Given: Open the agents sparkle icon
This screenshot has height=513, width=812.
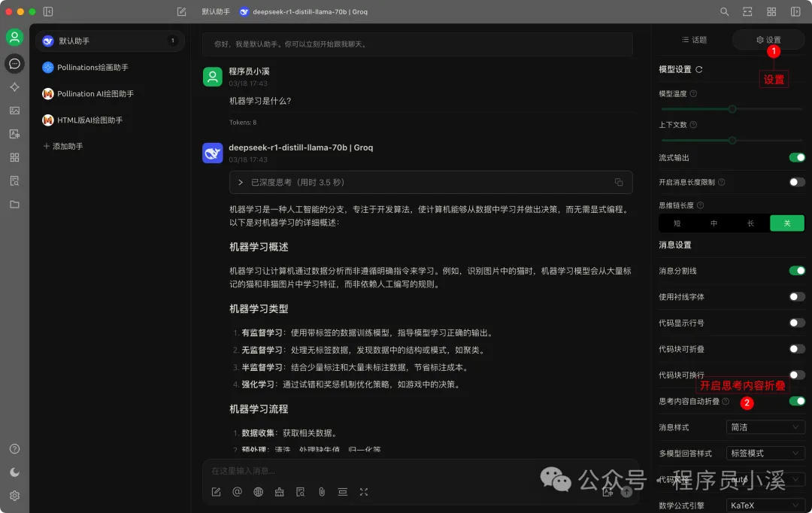Looking at the screenshot, I should [x=14, y=87].
